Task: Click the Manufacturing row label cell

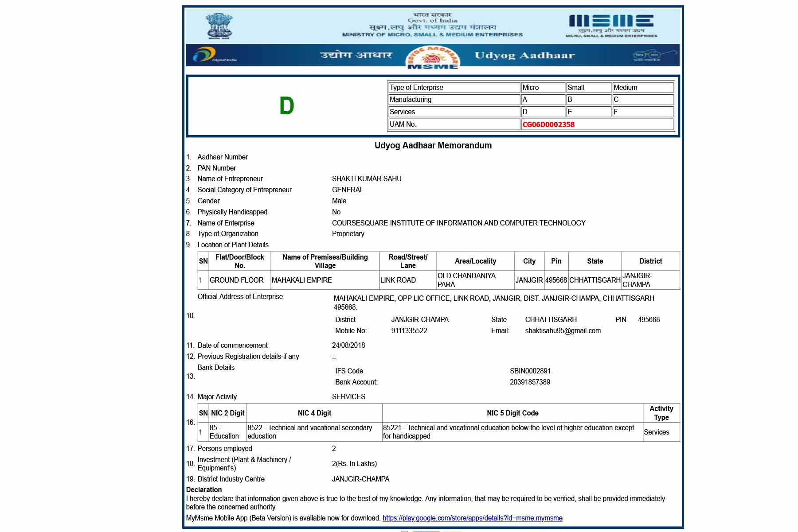Action: pyautogui.click(x=454, y=100)
